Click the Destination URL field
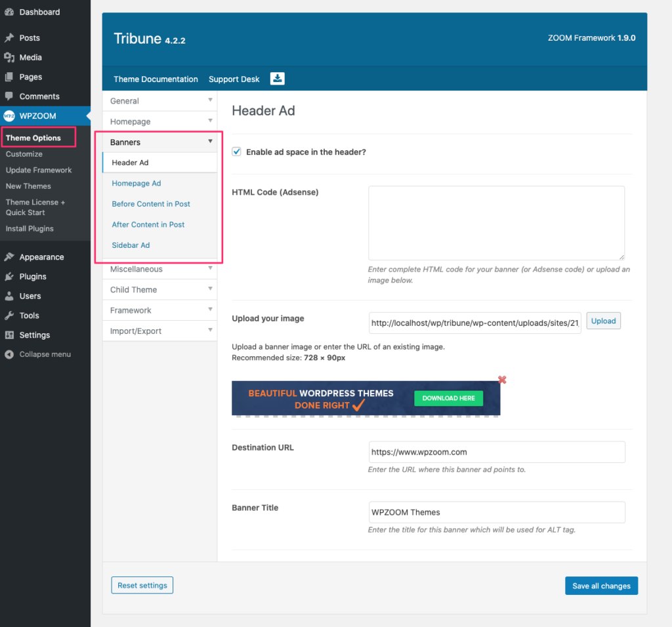 tap(497, 452)
